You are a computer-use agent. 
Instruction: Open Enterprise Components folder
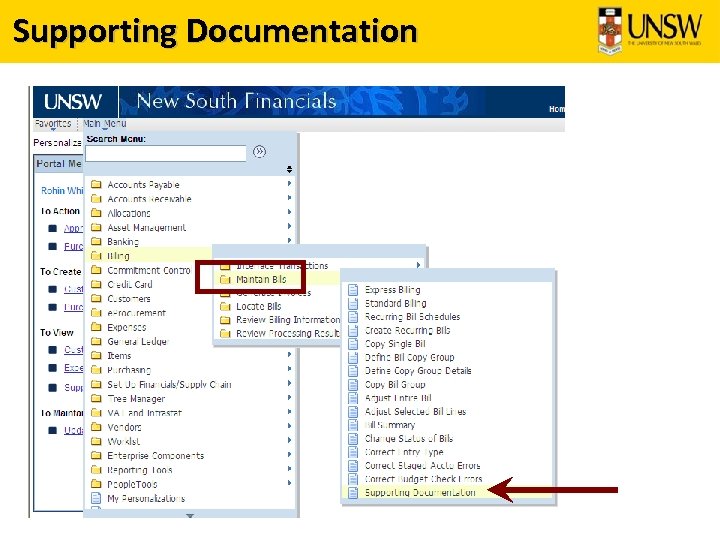click(156, 456)
